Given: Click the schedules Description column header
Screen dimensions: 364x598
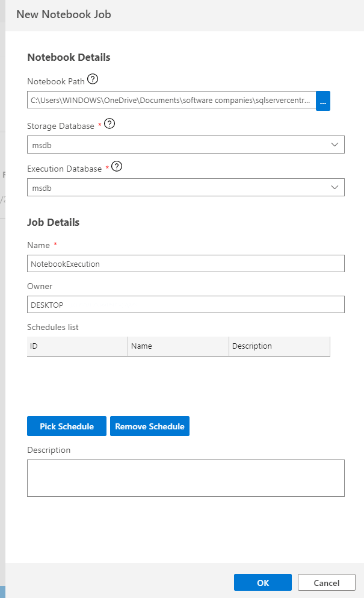Looking at the screenshot, I should point(279,346).
